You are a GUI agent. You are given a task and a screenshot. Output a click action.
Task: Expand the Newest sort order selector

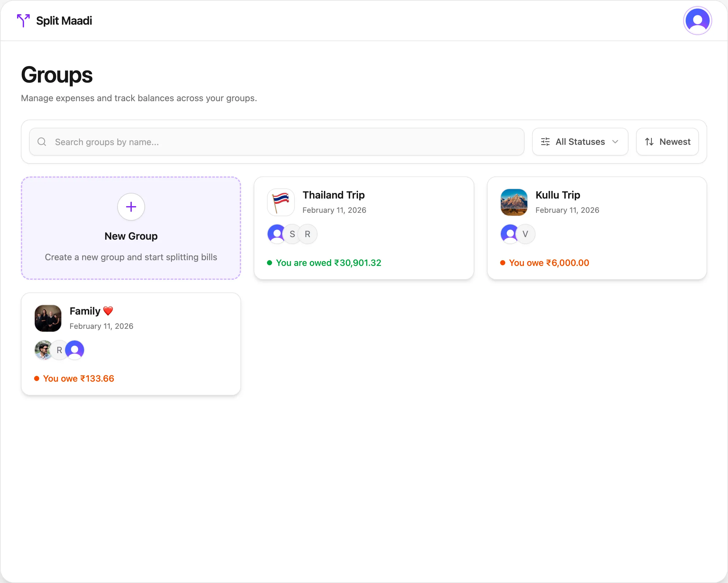coord(667,142)
